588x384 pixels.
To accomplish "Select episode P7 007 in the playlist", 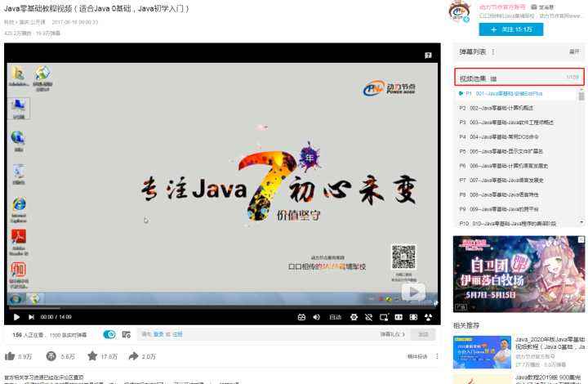I will [x=515, y=180].
